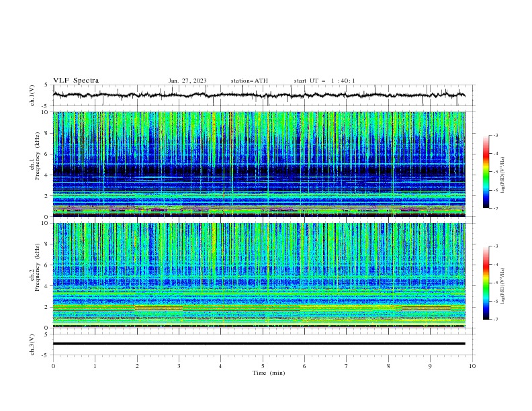The width and height of the screenshot is (532, 411).
Task: Click the "10" tick on ch.2 frequency axis
Action: coord(44,223)
